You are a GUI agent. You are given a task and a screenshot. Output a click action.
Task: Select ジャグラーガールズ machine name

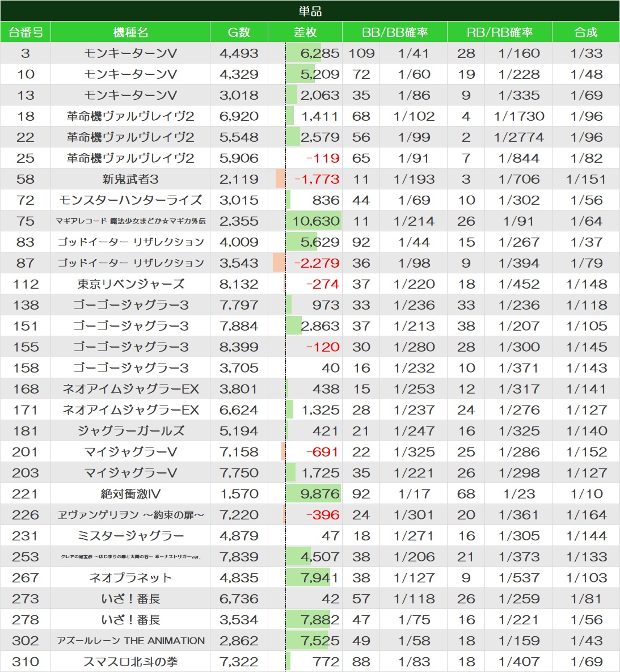[x=130, y=431]
